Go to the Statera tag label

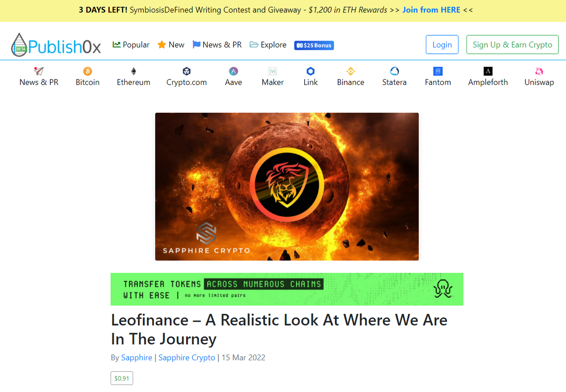pos(394,82)
